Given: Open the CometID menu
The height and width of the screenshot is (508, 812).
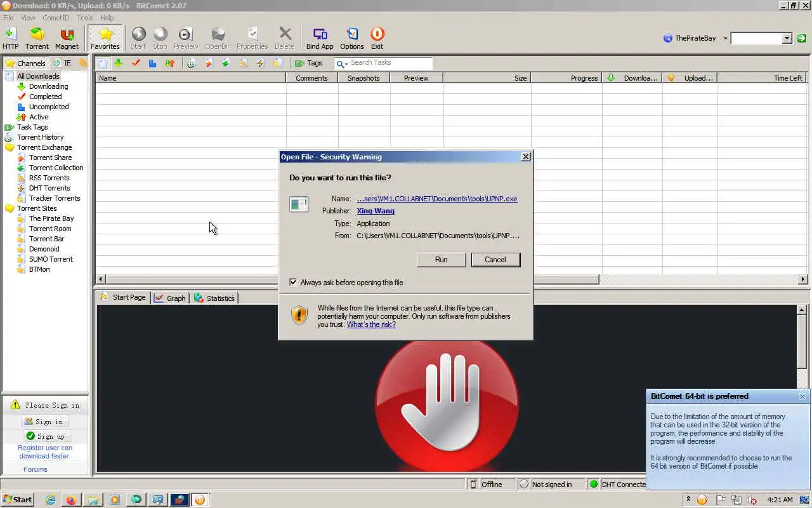Looking at the screenshot, I should [56, 18].
